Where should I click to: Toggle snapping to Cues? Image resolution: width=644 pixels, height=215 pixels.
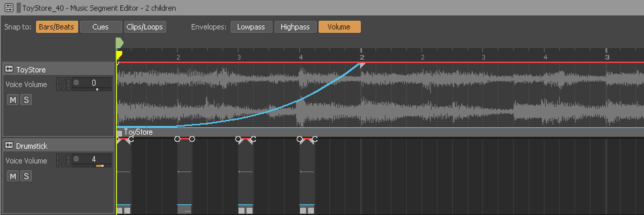[101, 27]
